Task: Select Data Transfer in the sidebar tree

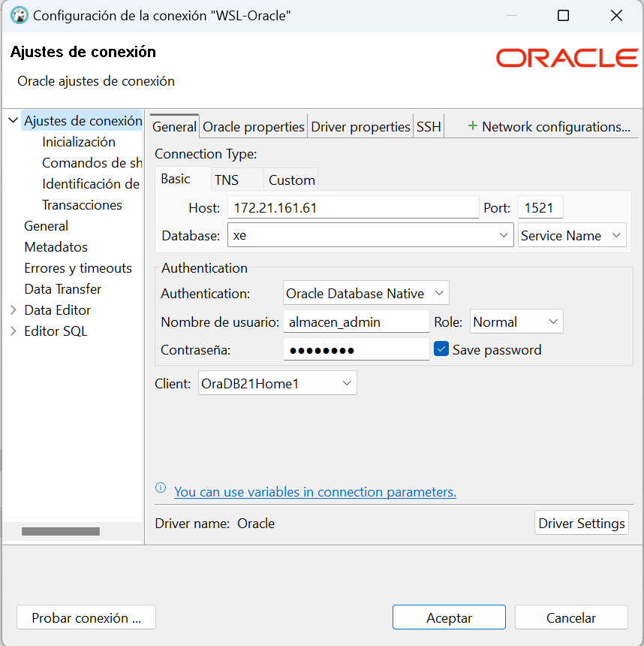Action: (x=62, y=288)
